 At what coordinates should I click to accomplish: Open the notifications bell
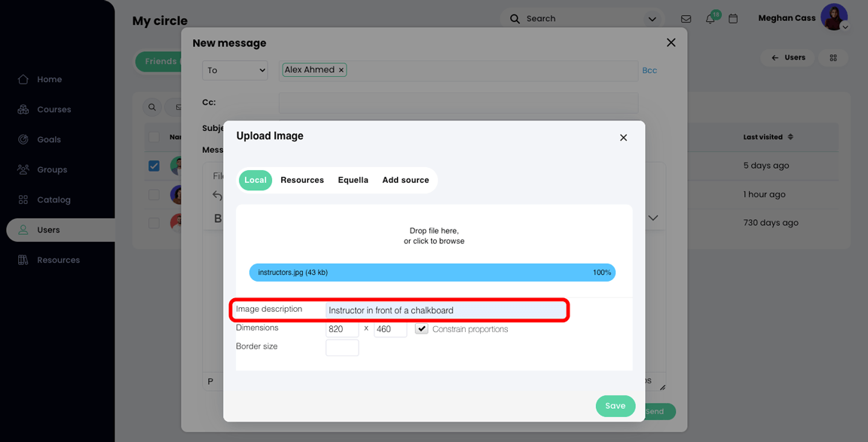709,18
